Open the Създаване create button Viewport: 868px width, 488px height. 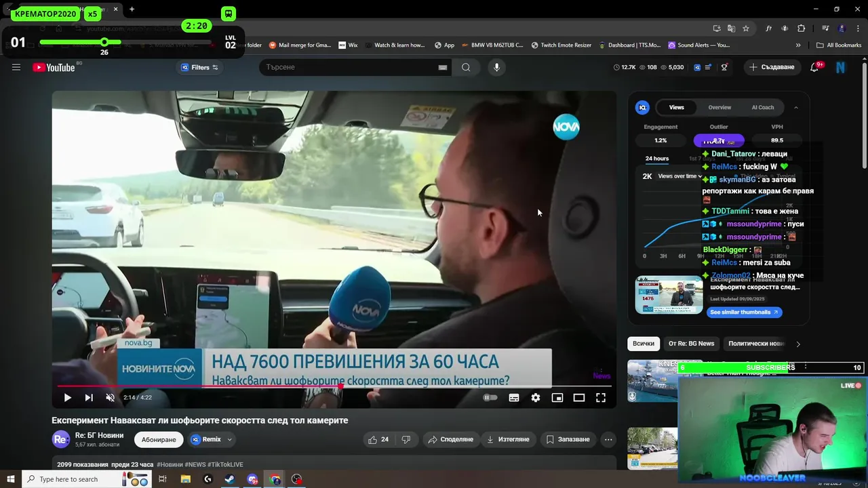(x=772, y=67)
